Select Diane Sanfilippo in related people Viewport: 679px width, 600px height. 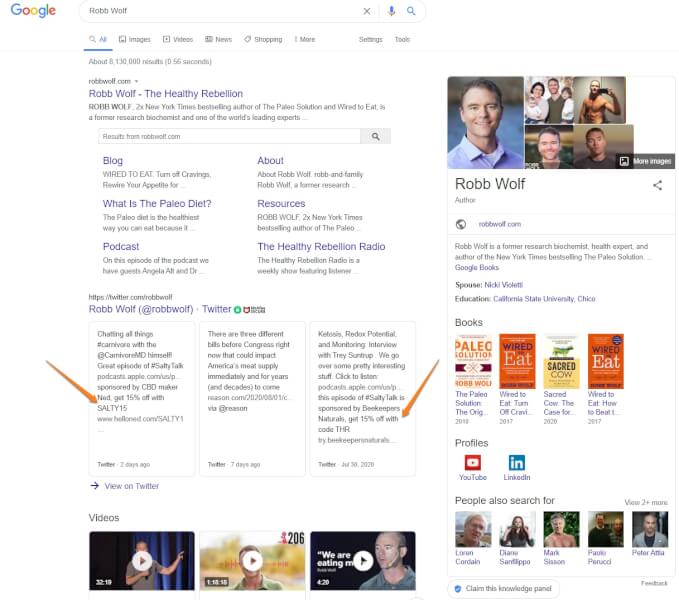click(x=517, y=539)
